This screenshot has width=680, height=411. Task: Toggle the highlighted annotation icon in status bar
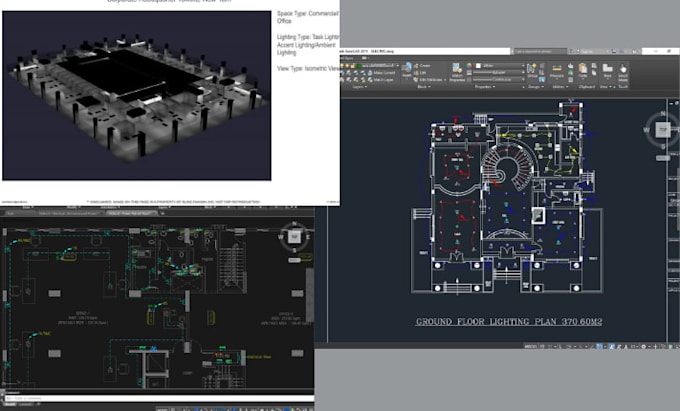point(611,346)
